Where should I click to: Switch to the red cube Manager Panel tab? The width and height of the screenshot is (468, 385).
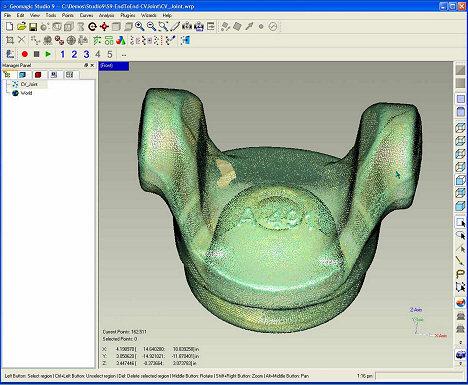[x=38, y=75]
